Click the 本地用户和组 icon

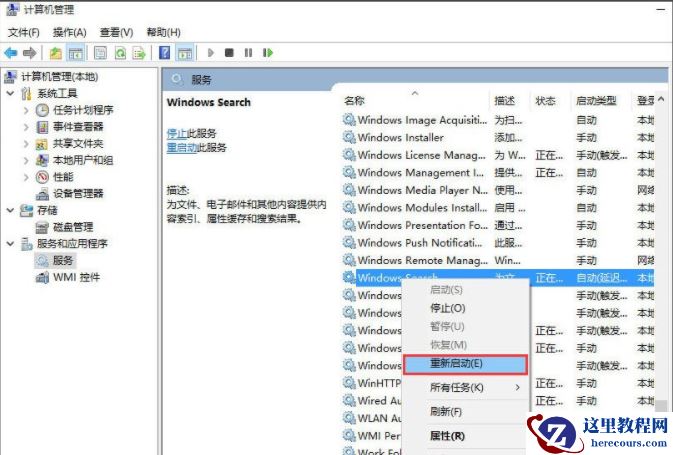click(42, 161)
